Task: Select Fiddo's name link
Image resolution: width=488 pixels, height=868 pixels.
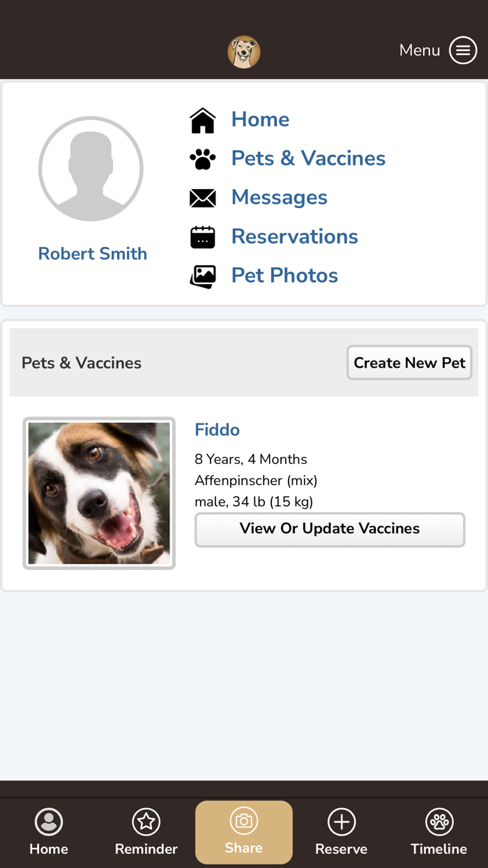Action: (217, 429)
